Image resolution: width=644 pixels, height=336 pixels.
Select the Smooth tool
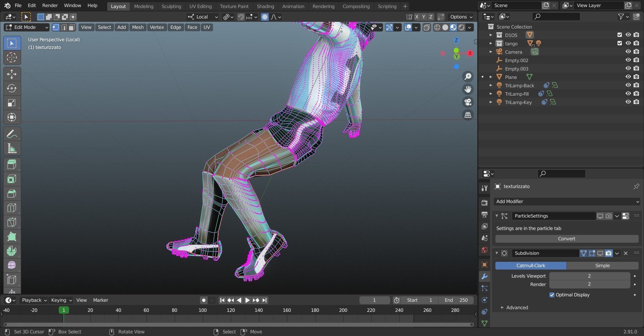(12, 266)
